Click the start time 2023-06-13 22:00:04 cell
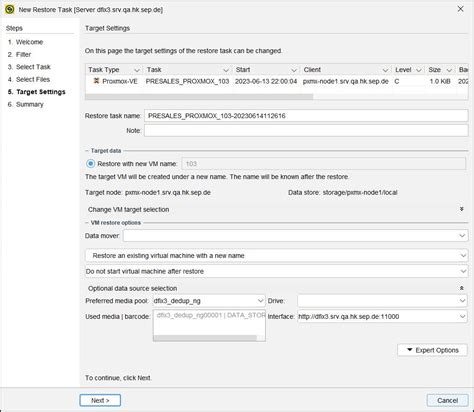This screenshot has width=474, height=412. tap(266, 81)
